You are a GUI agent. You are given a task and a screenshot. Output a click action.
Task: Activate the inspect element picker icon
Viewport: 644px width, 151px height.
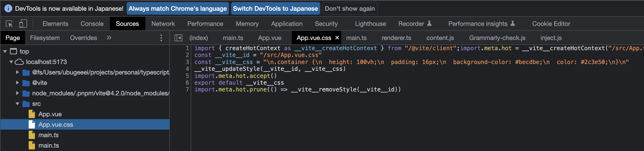click(9, 24)
